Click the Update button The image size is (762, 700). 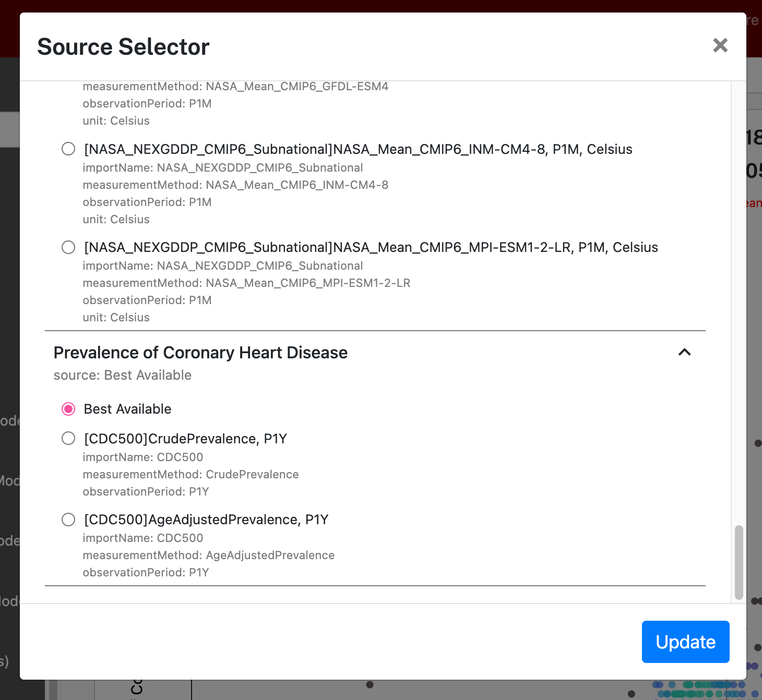coord(685,642)
